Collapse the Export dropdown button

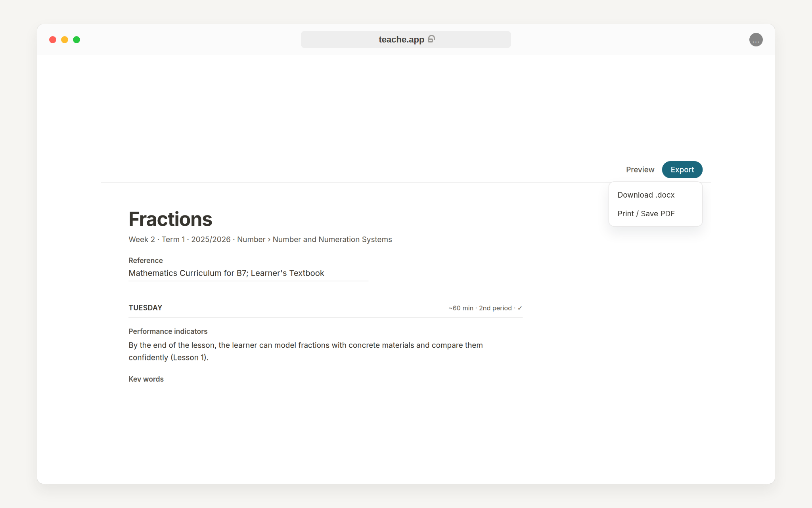[x=682, y=169]
